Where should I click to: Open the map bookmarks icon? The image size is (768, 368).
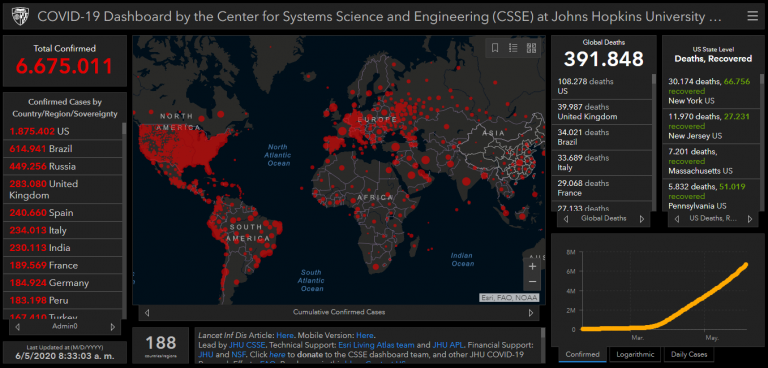pos(495,48)
